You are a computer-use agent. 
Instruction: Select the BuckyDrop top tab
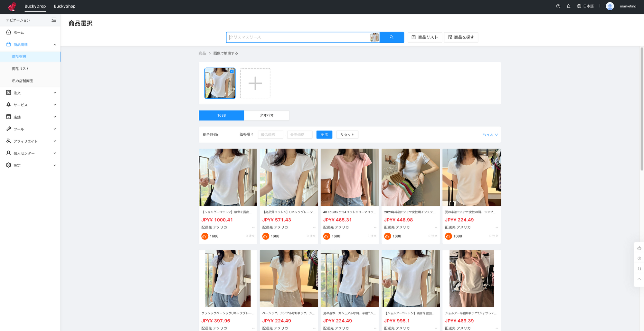pos(35,6)
